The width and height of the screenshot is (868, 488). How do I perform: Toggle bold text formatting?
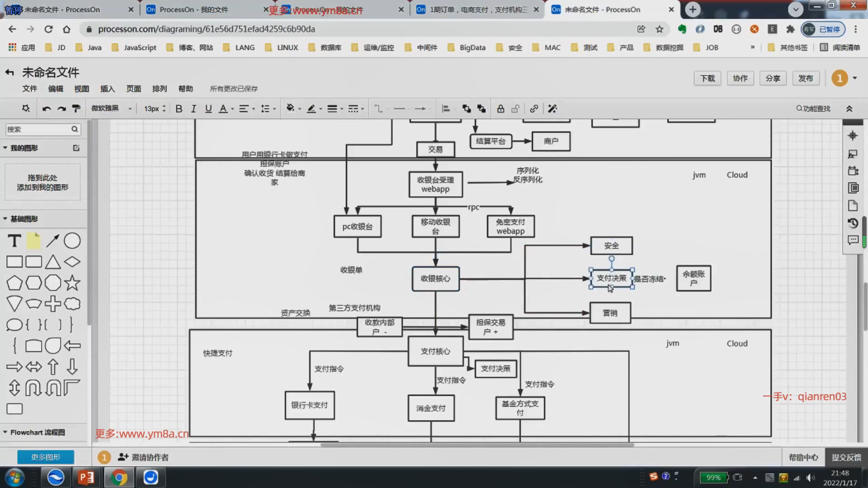pyautogui.click(x=179, y=108)
